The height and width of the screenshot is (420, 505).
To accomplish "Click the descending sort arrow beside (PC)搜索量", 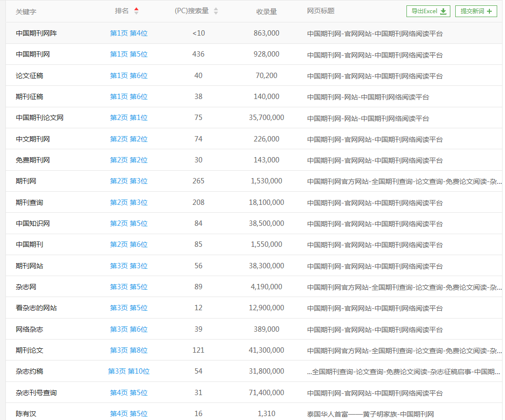I will (216, 13).
